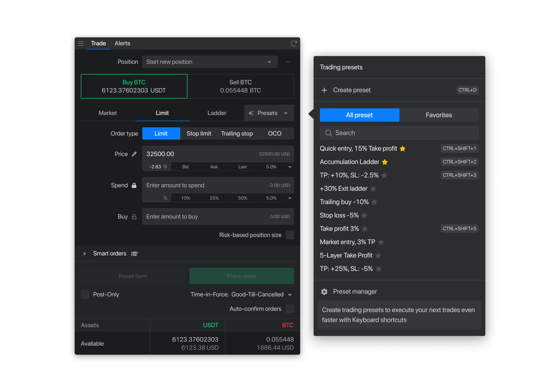The height and width of the screenshot is (392, 560).
Task: Favorite the TP: +25%, SL: -5% star
Action: coord(378,269)
